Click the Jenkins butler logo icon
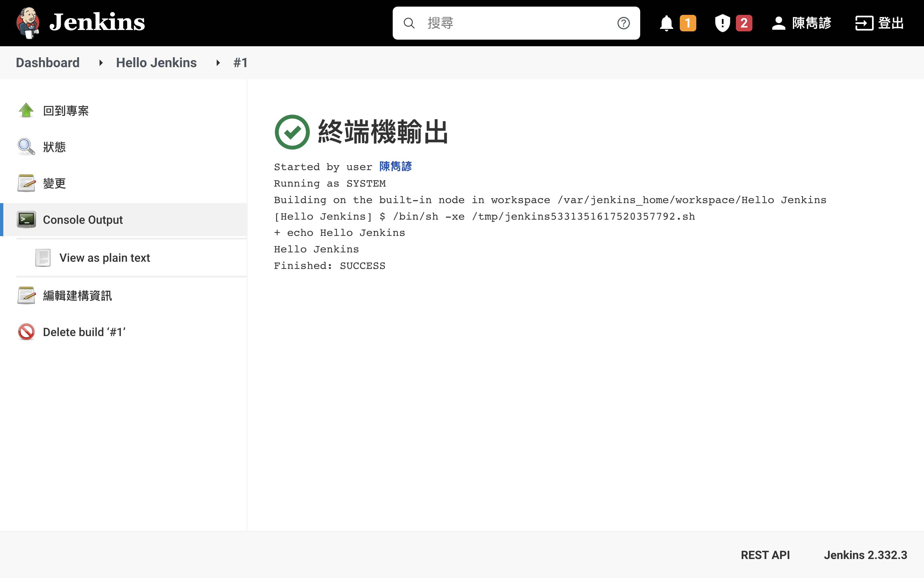 (x=28, y=23)
